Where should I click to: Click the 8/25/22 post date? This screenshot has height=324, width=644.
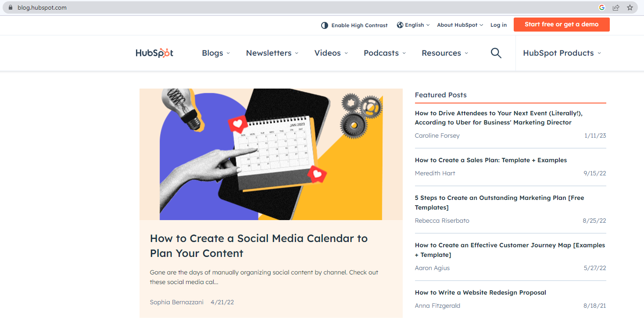pyautogui.click(x=594, y=221)
